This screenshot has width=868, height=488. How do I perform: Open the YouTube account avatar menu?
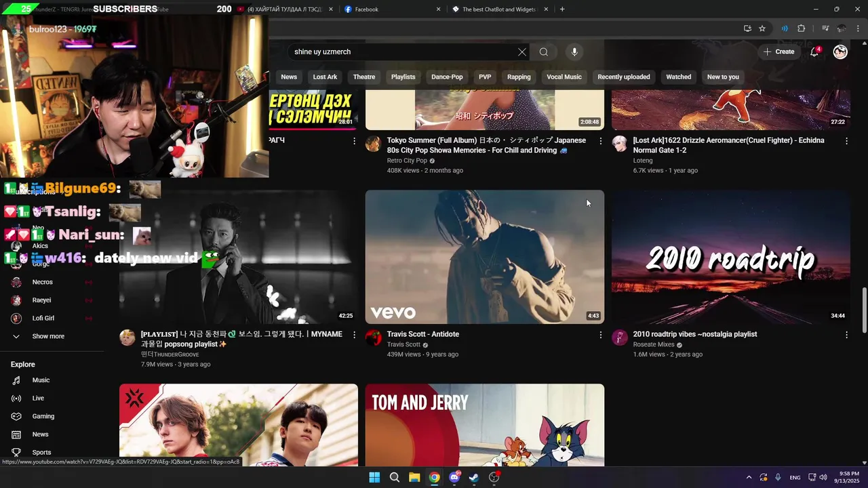[840, 52]
